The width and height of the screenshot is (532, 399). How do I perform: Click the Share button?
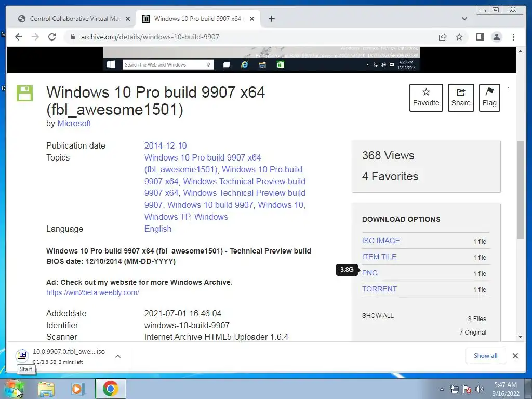click(x=461, y=97)
